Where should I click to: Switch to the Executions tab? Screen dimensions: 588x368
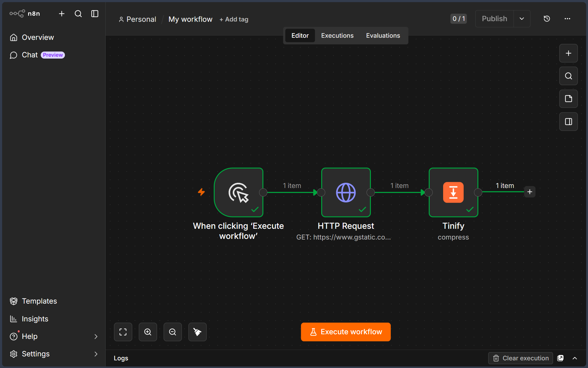337,36
